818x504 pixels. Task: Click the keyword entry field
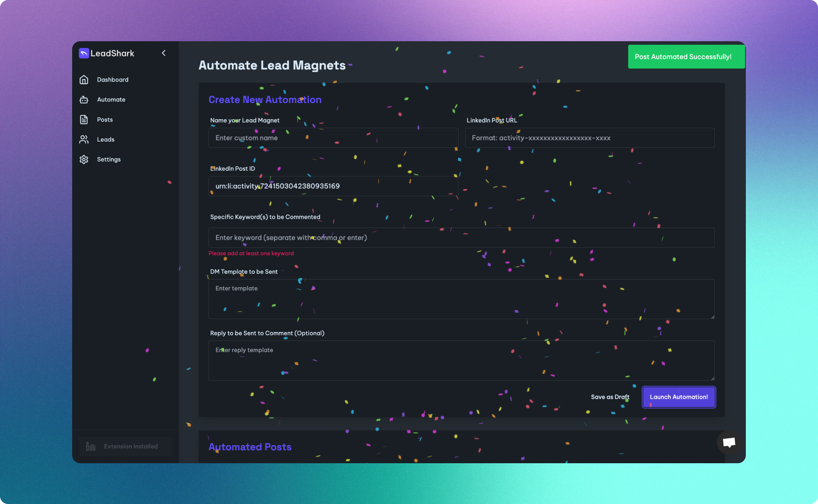click(x=461, y=237)
